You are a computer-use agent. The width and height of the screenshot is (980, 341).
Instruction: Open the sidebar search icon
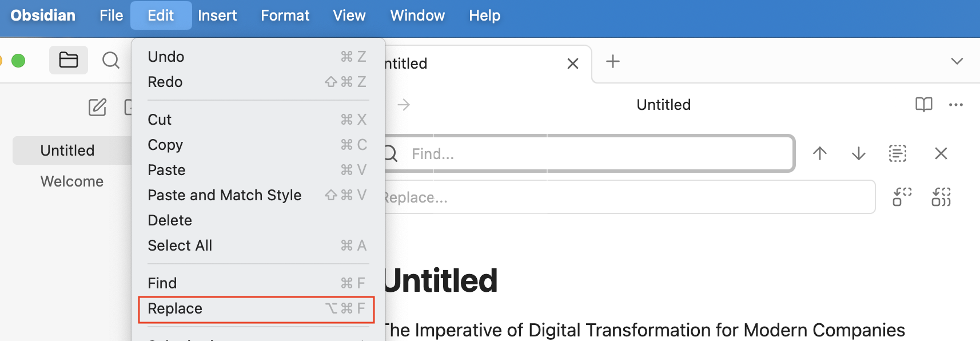(x=110, y=60)
